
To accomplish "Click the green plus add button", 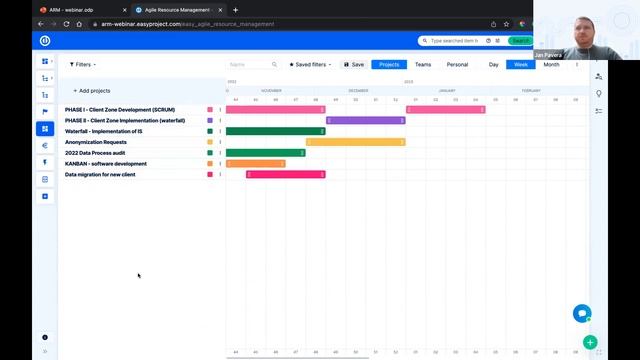I will (x=590, y=342).
